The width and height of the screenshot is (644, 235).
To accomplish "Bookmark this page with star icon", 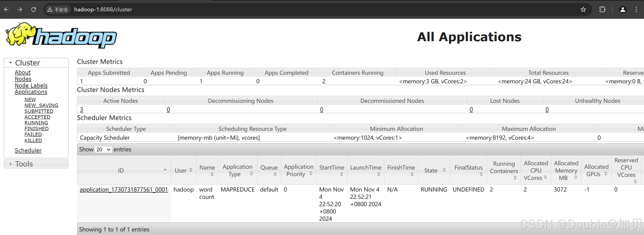I will point(583,10).
